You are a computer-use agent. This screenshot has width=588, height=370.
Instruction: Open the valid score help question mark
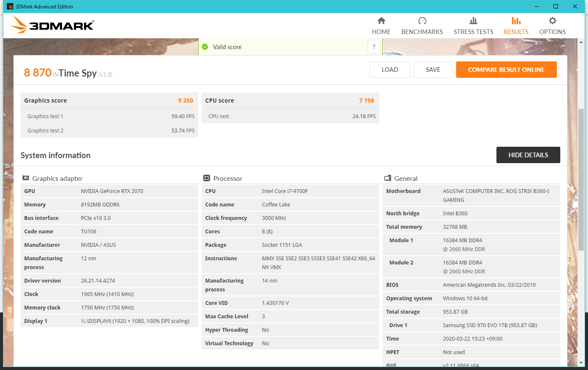click(374, 47)
